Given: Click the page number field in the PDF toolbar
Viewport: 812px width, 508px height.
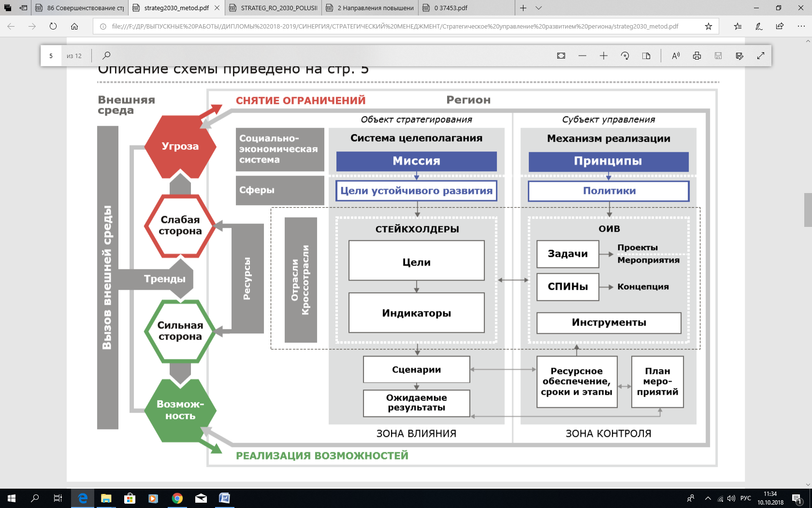Looking at the screenshot, I should point(51,56).
